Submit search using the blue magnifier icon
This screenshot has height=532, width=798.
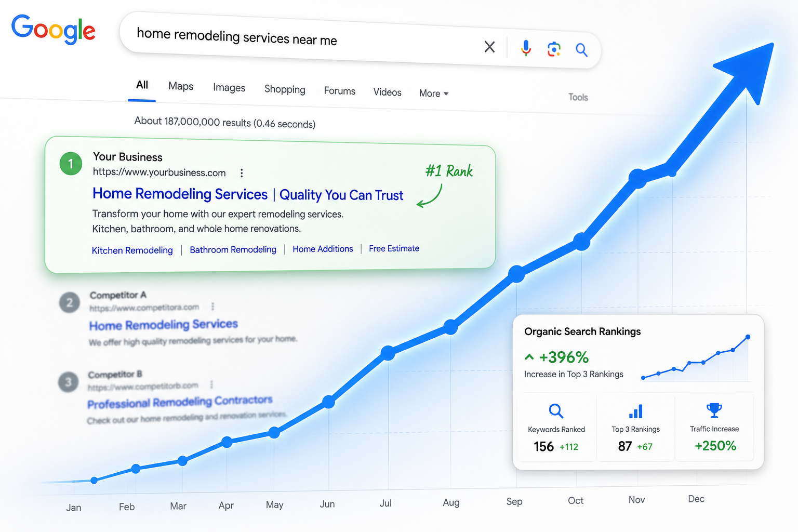pos(581,50)
